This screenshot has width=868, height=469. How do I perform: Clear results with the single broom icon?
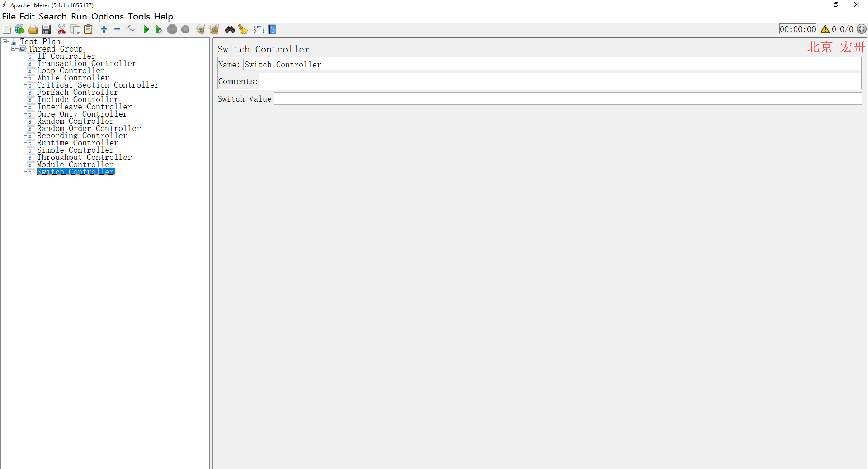(201, 29)
